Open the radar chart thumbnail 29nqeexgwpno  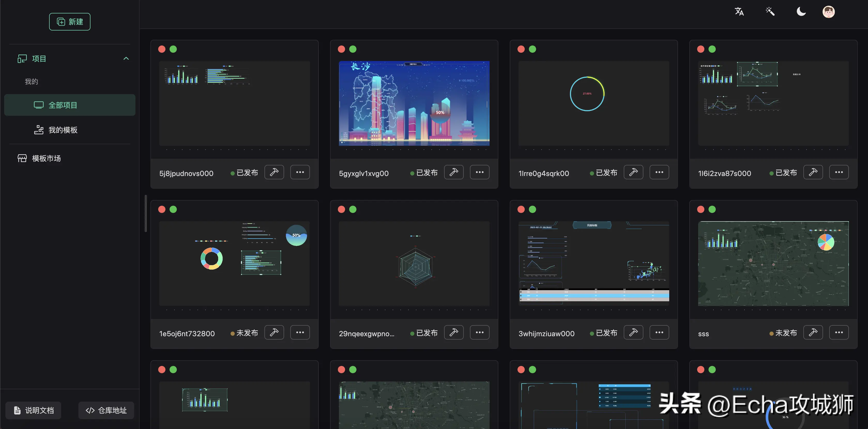tap(414, 264)
